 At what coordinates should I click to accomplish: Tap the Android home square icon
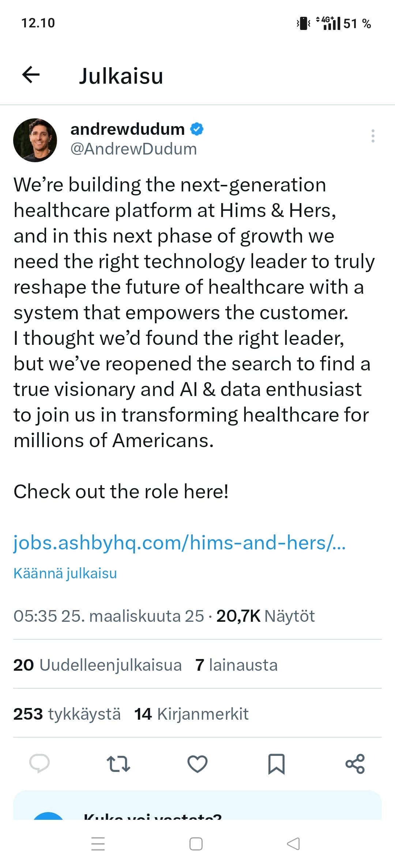coord(196,844)
